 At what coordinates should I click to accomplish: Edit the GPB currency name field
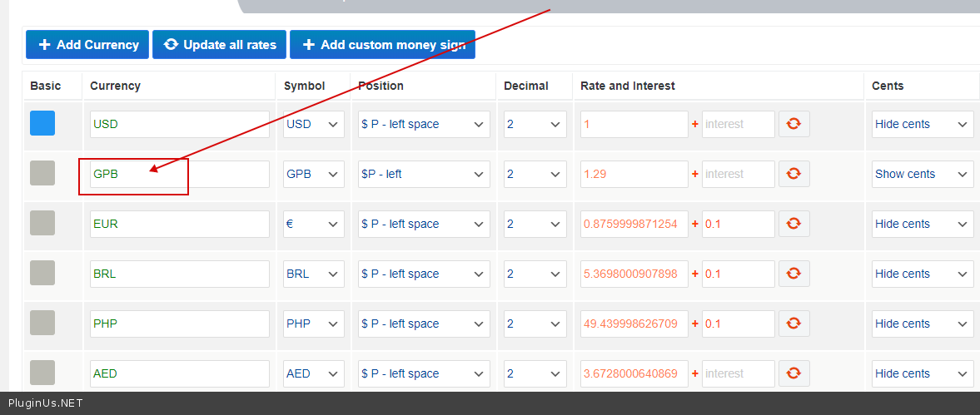179,174
